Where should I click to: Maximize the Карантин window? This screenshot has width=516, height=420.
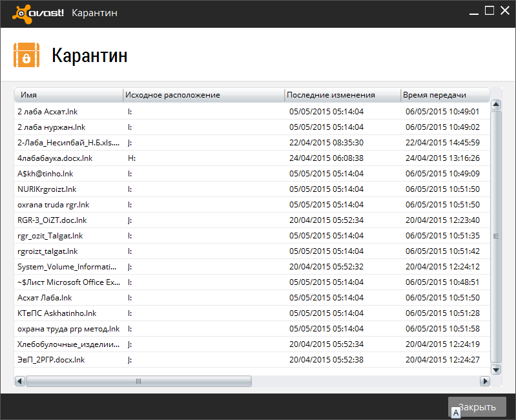(x=490, y=10)
